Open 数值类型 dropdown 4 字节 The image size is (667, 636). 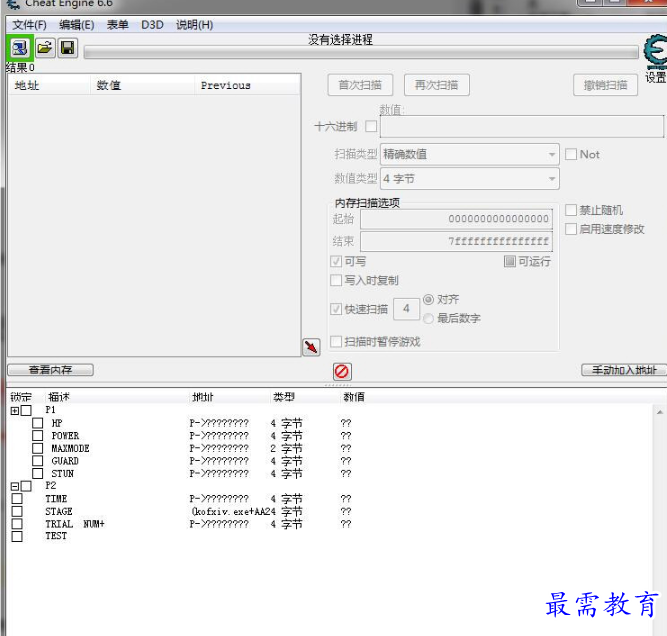pyautogui.click(x=470, y=179)
